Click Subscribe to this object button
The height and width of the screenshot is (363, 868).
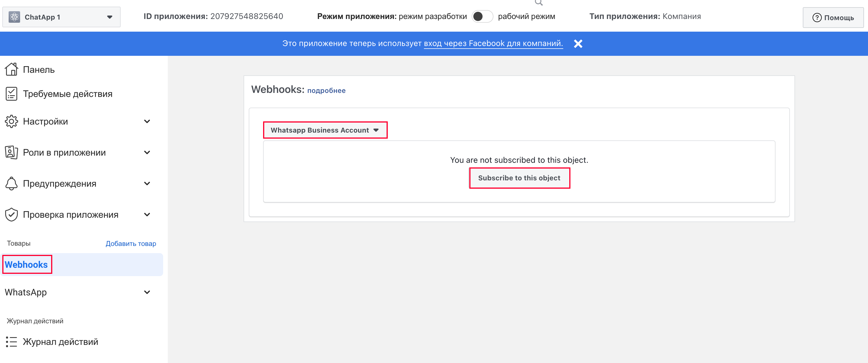coord(519,178)
